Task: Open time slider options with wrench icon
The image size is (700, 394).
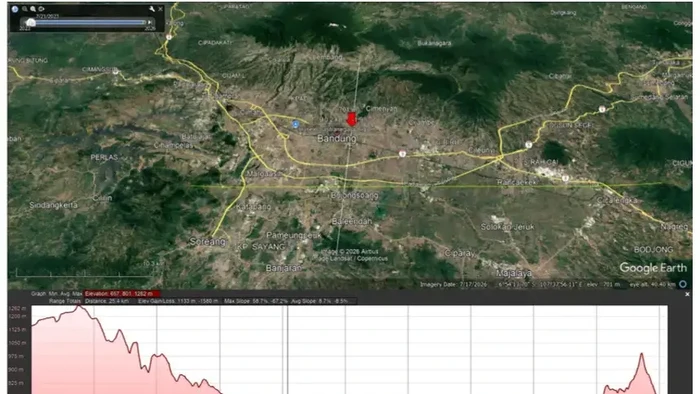Action: [152, 9]
